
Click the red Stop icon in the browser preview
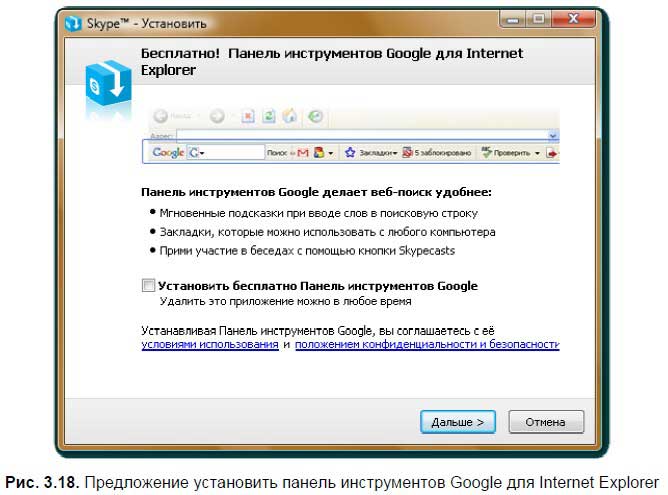click(x=249, y=116)
